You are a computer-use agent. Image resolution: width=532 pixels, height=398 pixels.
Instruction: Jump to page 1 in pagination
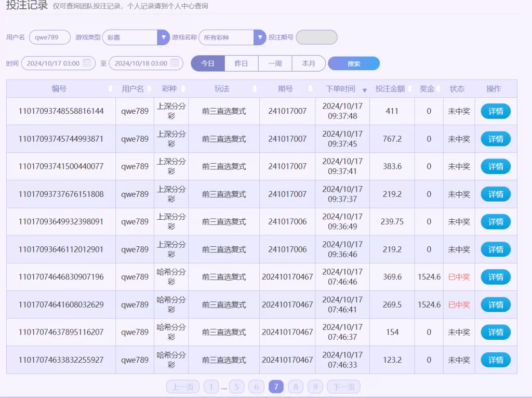tap(211, 387)
